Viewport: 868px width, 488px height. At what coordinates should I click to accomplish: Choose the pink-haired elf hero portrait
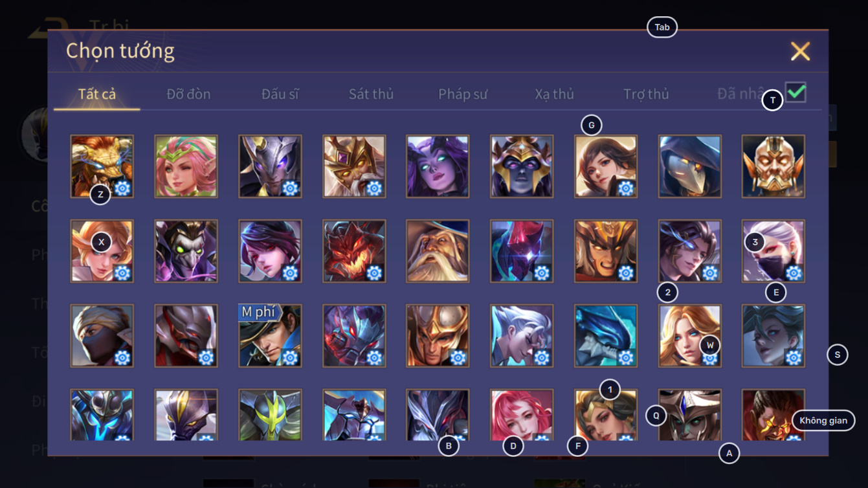pos(186,166)
